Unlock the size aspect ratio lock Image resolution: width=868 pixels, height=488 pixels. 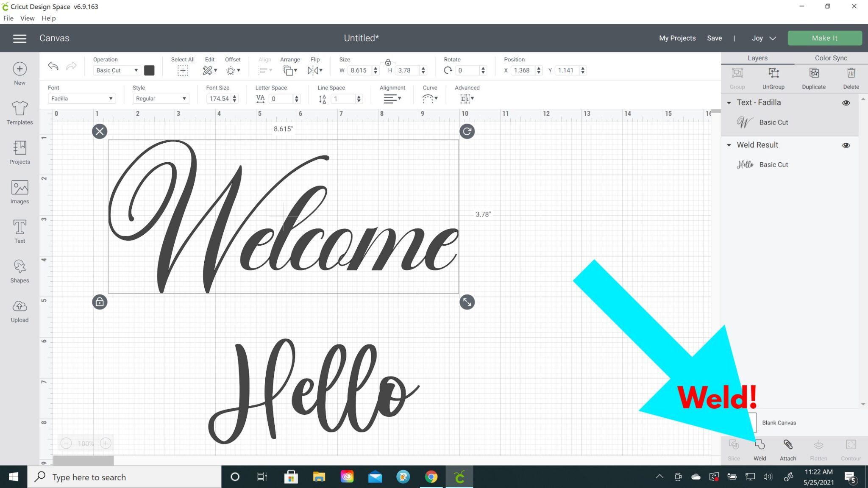[388, 62]
